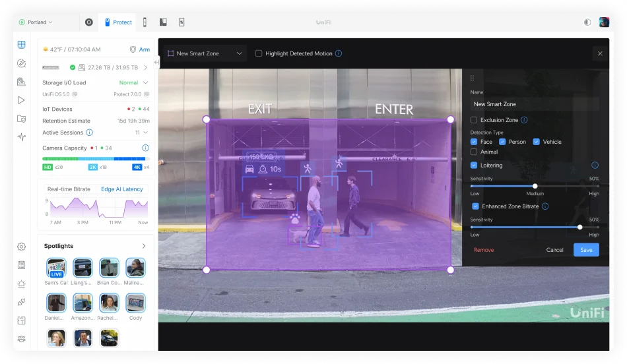This screenshot has height=364, width=627.
Task: Adjust the Enhanced Zone Bitrate slider handle
Action: (580, 228)
